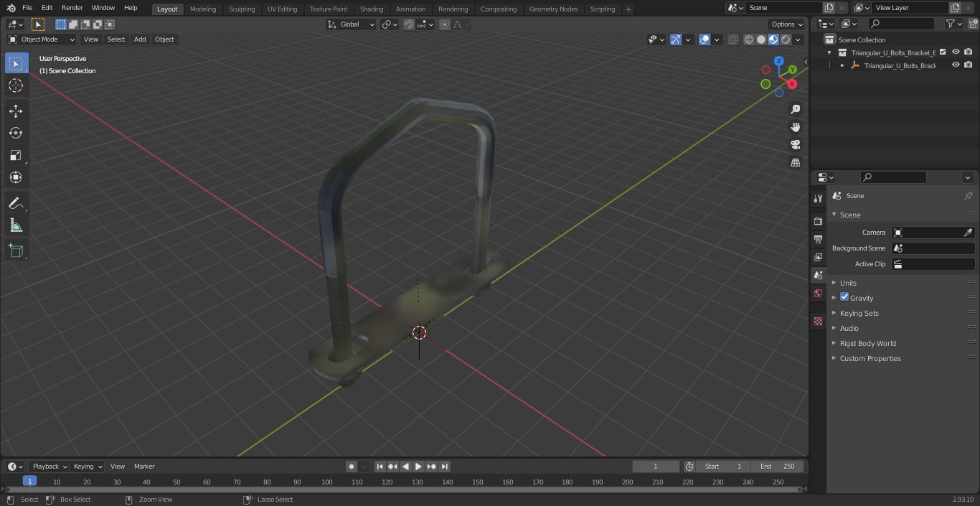The height and width of the screenshot is (506, 980).
Task: Switch to solid viewport shading
Action: click(761, 39)
